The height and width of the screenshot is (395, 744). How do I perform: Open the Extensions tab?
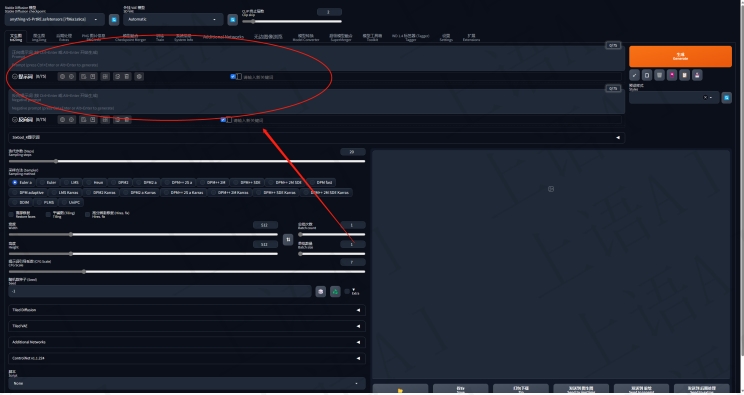471,38
